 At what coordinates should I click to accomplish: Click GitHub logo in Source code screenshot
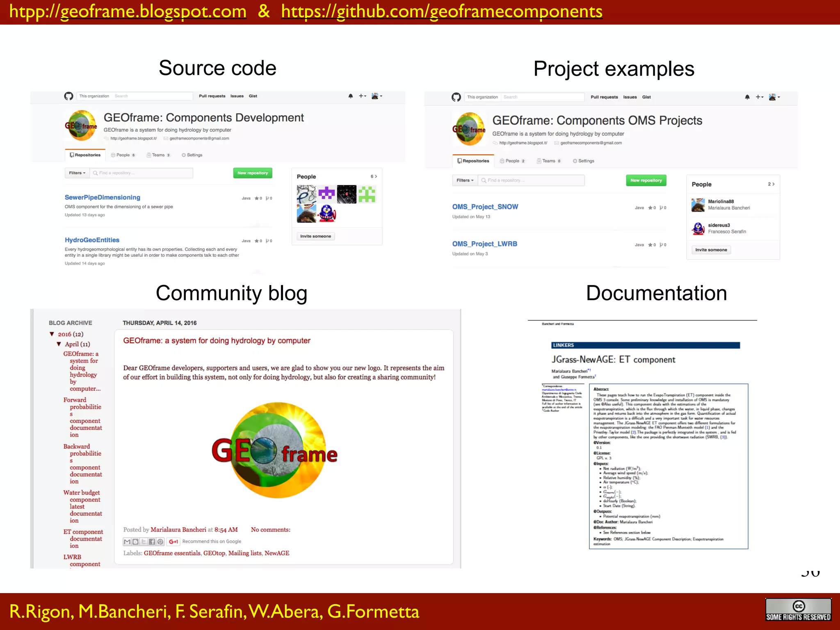(68, 96)
